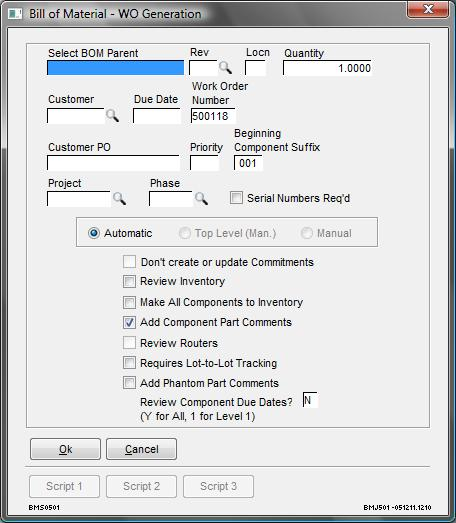Click the Ok button
The width and height of the screenshot is (456, 523).
[65, 449]
